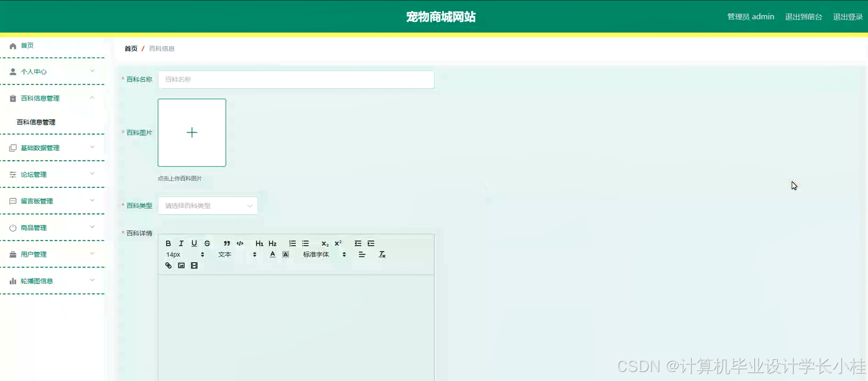Click the 商品管理 power icon
Screen dimensions: 868x381
[x=13, y=228]
